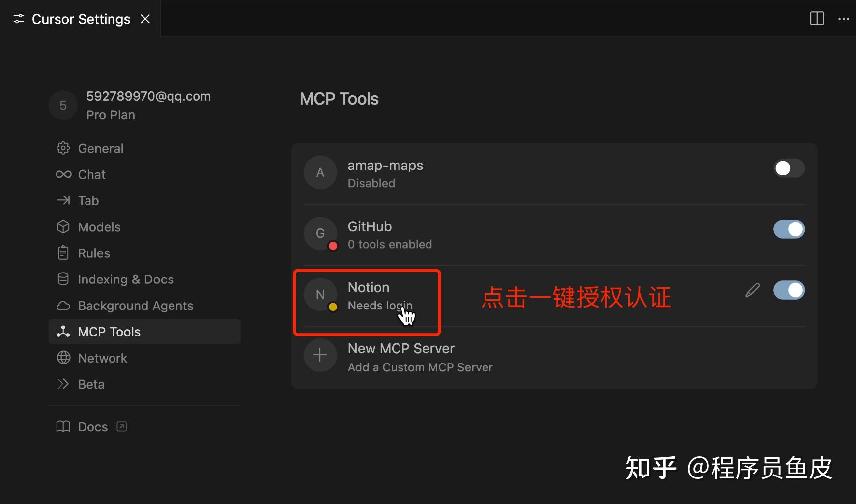Click the GitHub avatar icon
856x504 pixels.
click(x=320, y=233)
